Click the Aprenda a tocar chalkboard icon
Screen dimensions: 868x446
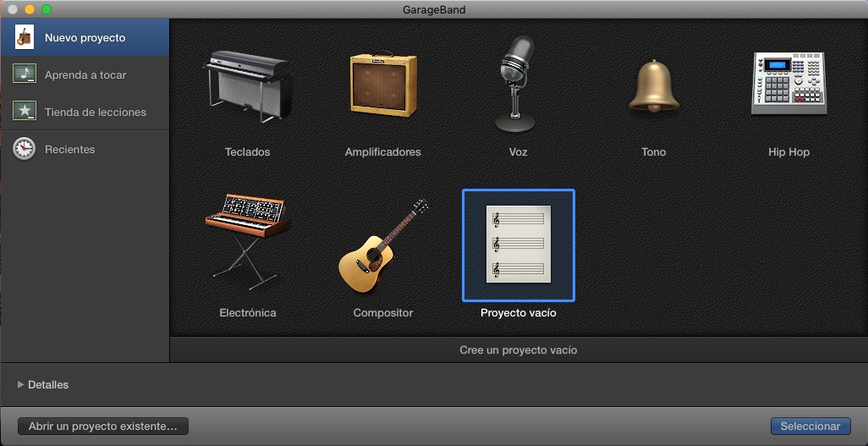(x=25, y=74)
